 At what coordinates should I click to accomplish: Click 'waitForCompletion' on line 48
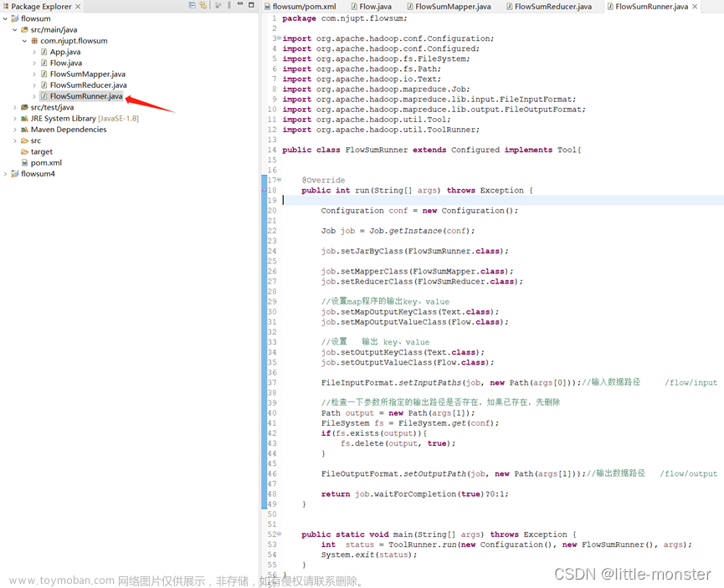(415, 493)
